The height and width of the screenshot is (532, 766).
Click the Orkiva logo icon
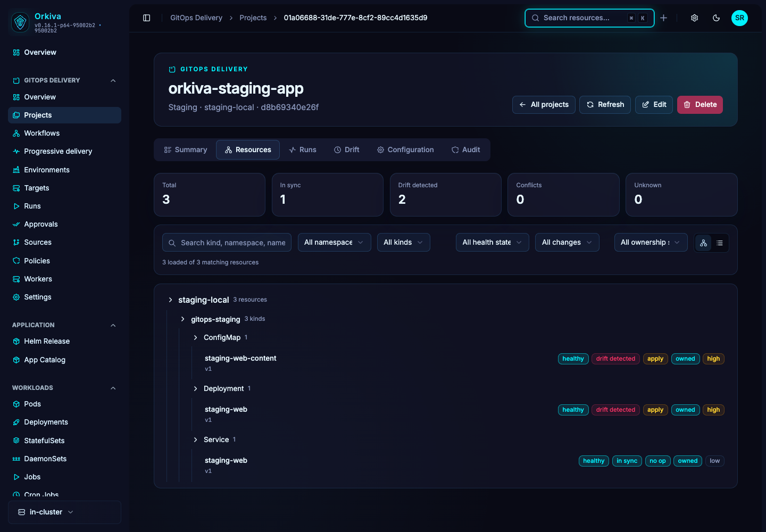coord(20,22)
